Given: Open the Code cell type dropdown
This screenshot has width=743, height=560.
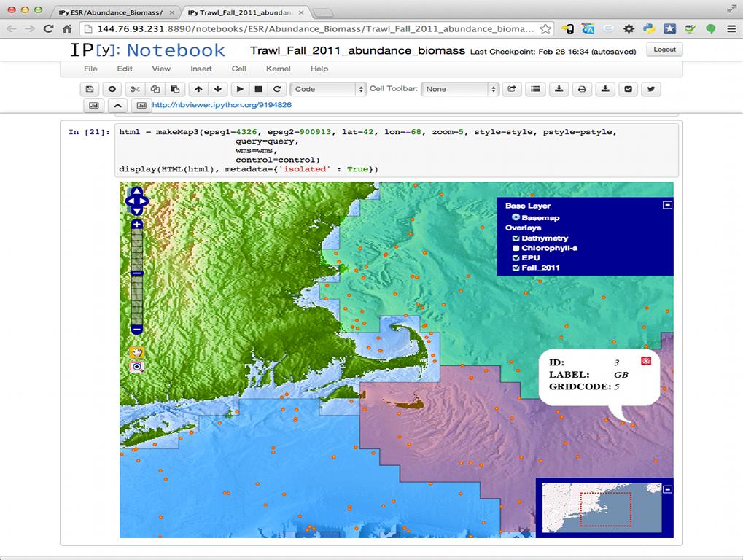Looking at the screenshot, I should [x=328, y=89].
